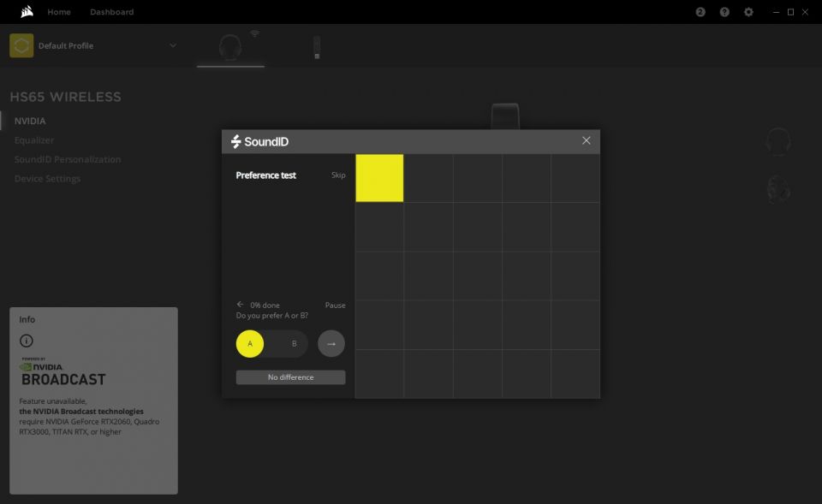This screenshot has width=822, height=504.
Task: Pause the preference test
Action: (335, 305)
